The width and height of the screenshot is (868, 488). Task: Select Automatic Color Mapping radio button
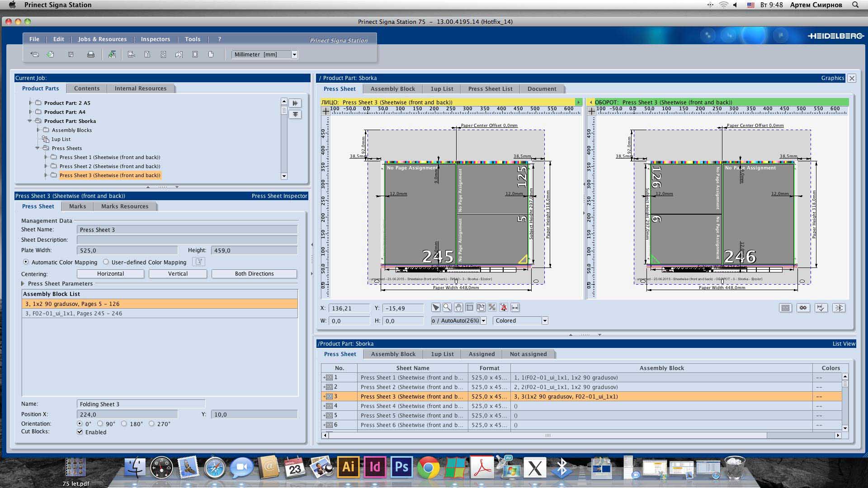[x=26, y=262]
